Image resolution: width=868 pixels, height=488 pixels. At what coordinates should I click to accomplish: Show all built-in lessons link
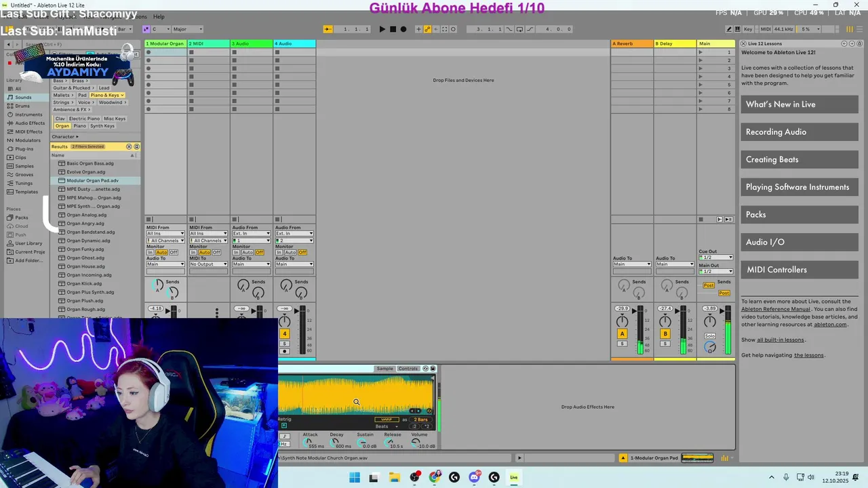click(x=781, y=340)
